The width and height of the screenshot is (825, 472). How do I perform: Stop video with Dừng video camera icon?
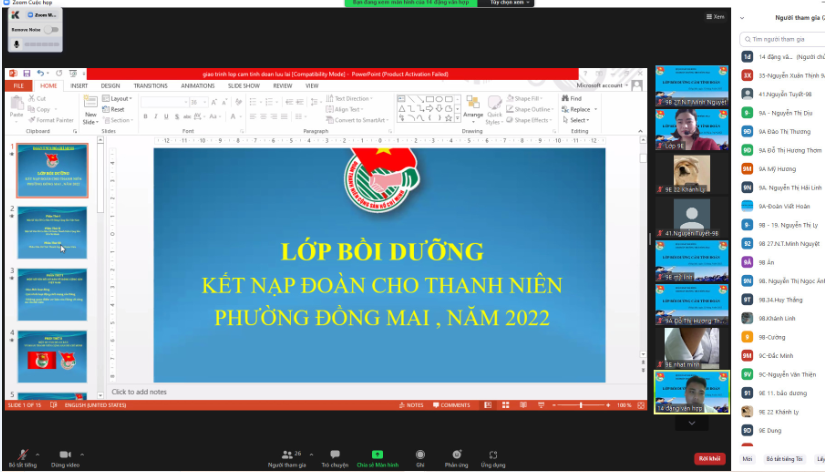(x=65, y=455)
